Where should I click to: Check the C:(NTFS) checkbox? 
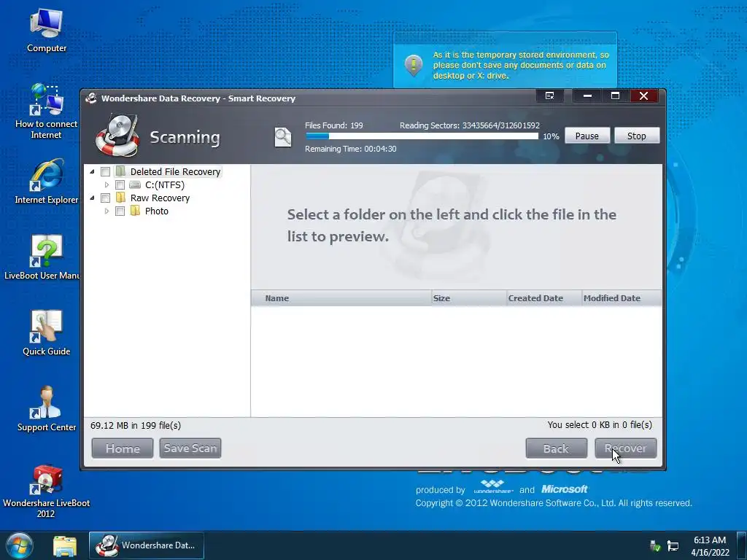pos(120,184)
